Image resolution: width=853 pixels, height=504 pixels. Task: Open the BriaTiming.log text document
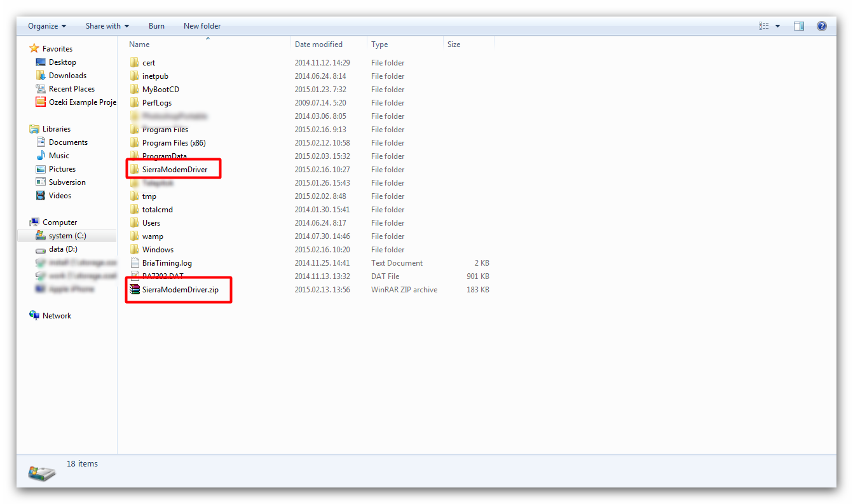click(x=164, y=262)
